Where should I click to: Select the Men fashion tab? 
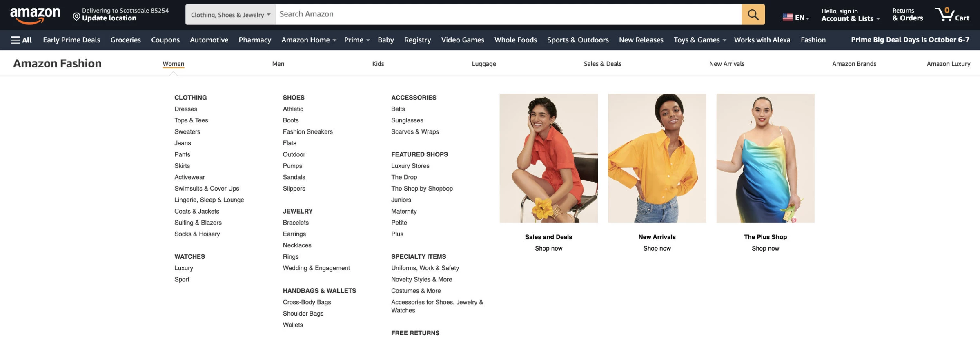pyautogui.click(x=278, y=64)
